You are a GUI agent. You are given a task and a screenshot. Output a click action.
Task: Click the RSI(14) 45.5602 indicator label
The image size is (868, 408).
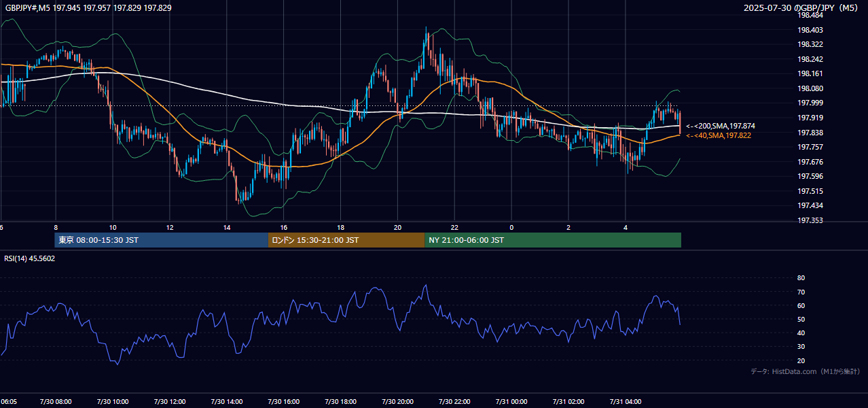click(30, 258)
